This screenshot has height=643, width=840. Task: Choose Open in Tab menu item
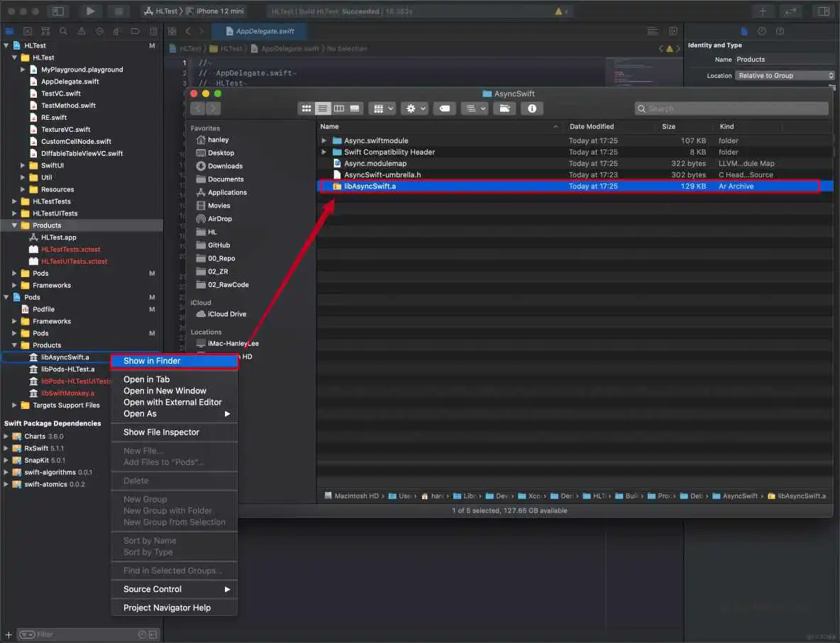[x=174, y=379]
